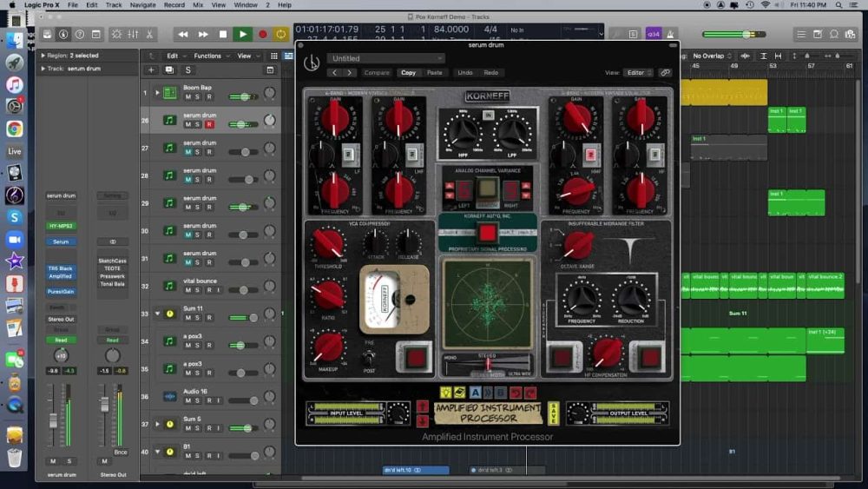Click the plugin Undo button
The image size is (868, 489).
click(x=465, y=73)
